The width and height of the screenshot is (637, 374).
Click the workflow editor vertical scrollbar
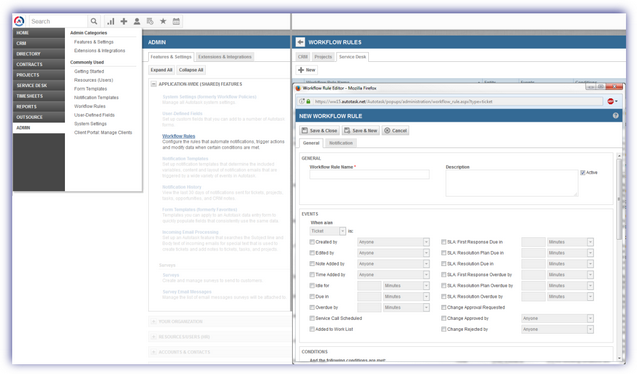point(619,199)
